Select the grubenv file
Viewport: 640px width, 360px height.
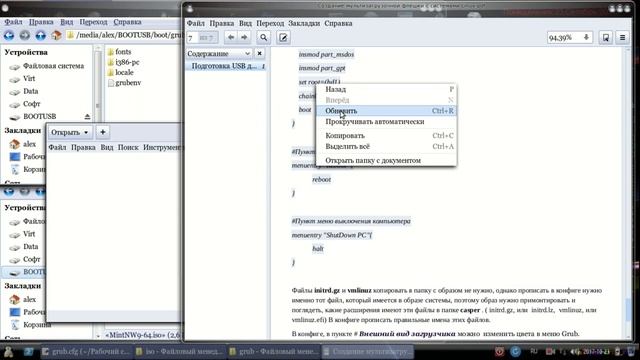(x=124, y=83)
